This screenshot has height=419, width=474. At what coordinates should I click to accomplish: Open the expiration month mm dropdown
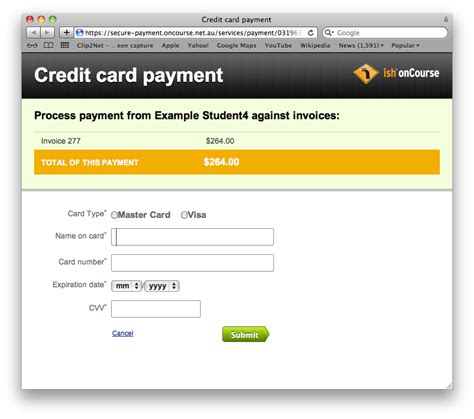click(x=127, y=286)
